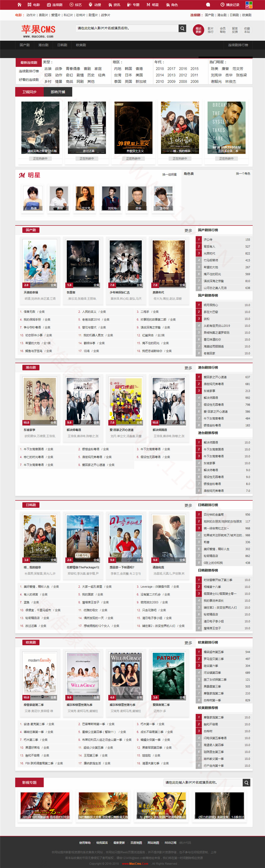The image size is (265, 868).
Task: Open the 爱国者第二季 PATRIOT poster
Action: click(168, 676)
